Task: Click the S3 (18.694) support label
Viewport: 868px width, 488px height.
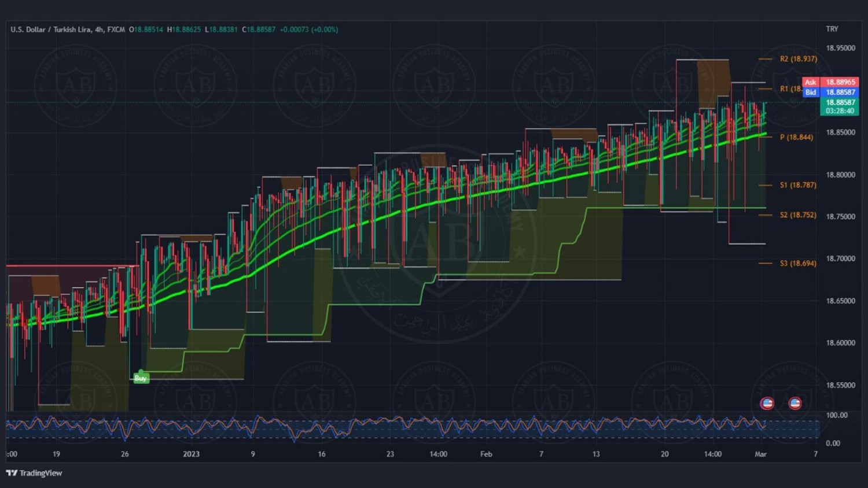Action: (798, 263)
